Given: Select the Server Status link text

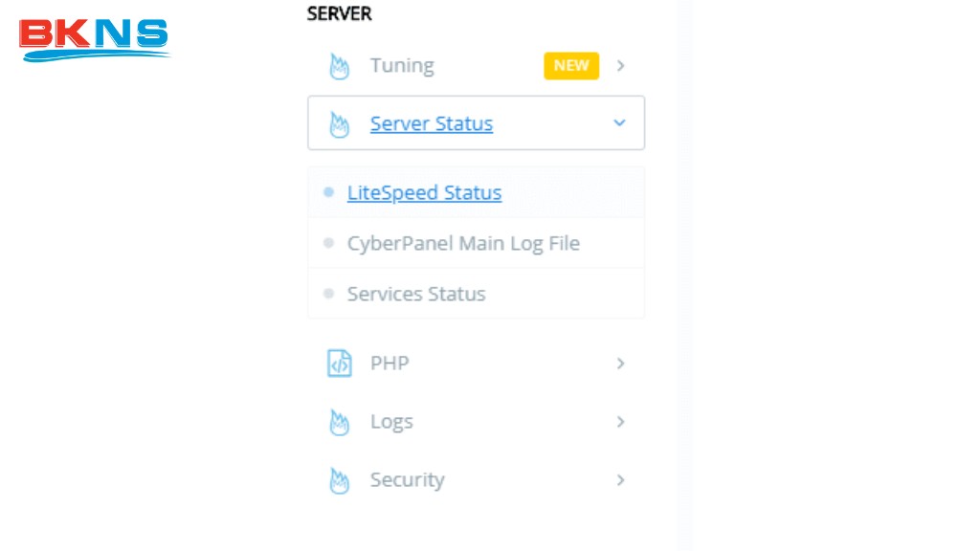Looking at the screenshot, I should coord(431,123).
